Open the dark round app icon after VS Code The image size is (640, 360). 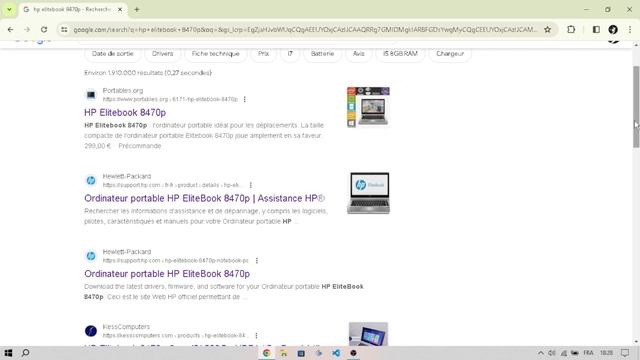[x=353, y=353]
